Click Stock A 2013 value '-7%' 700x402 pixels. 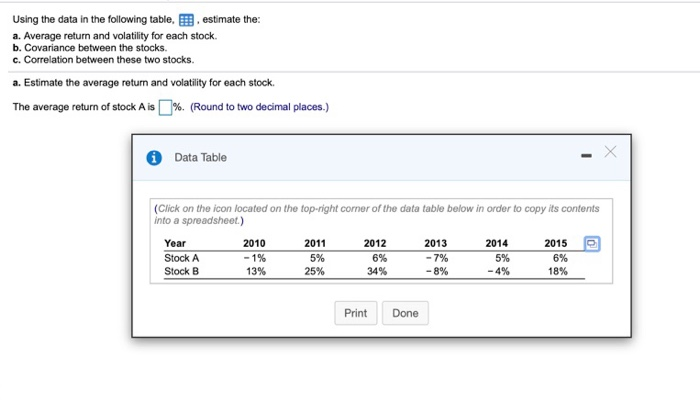(x=437, y=258)
